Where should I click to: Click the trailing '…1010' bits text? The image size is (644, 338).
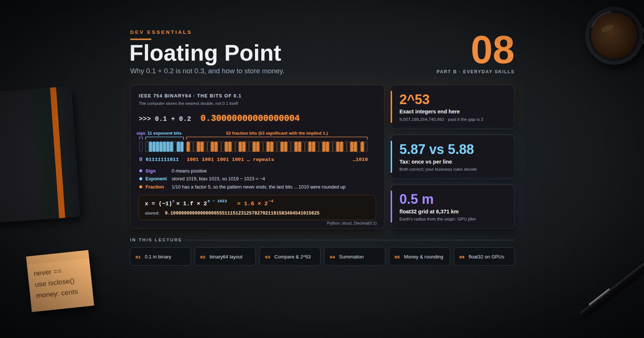(360, 160)
